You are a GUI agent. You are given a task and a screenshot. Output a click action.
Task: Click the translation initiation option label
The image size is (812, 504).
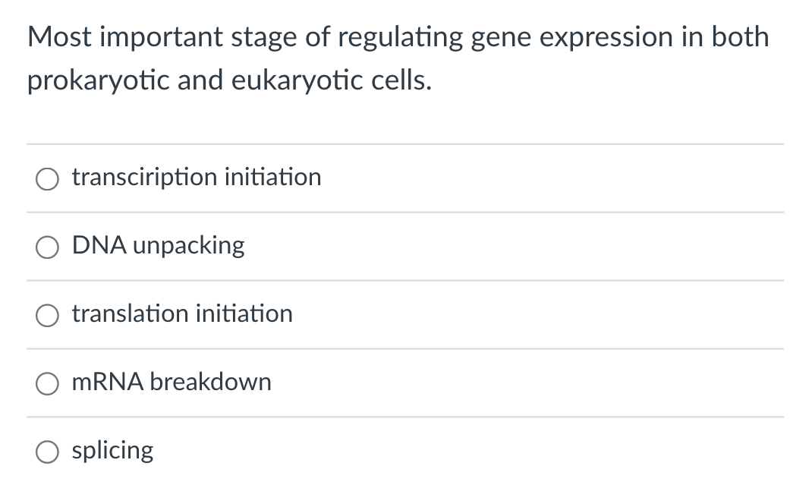[182, 314]
